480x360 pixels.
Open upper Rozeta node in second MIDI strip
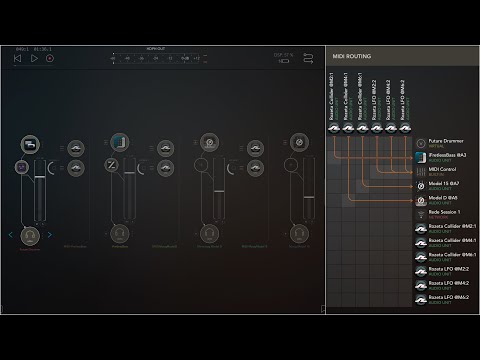pyautogui.click(x=165, y=148)
